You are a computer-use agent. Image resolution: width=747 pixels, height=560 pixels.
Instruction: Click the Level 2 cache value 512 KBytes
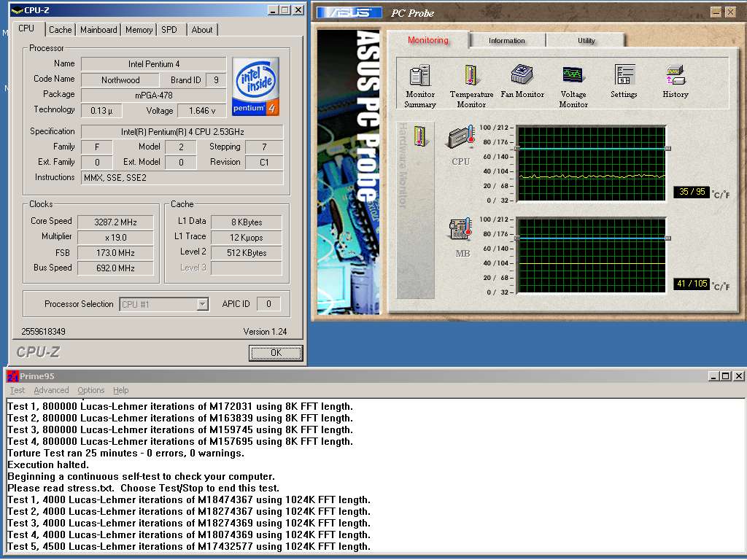click(x=247, y=253)
